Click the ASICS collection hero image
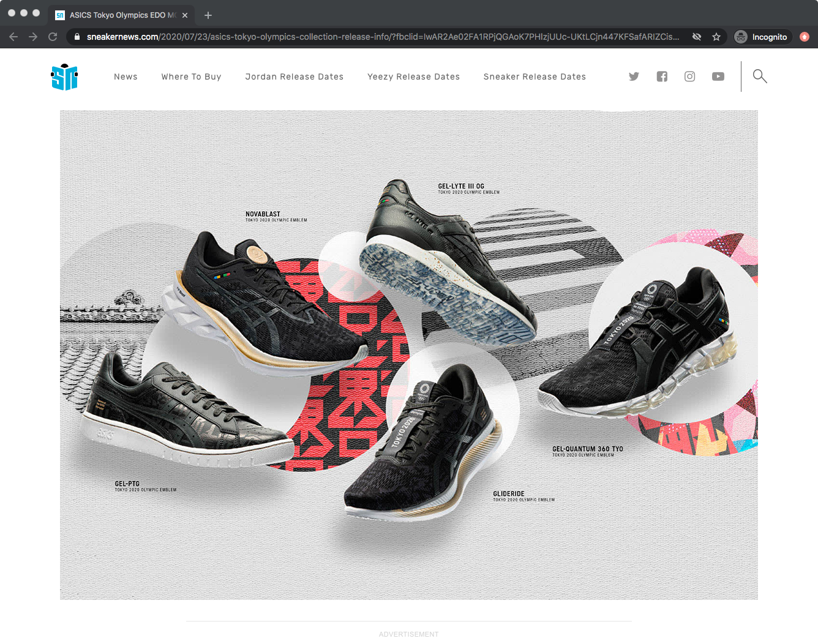This screenshot has height=644, width=818. pyautogui.click(x=409, y=355)
